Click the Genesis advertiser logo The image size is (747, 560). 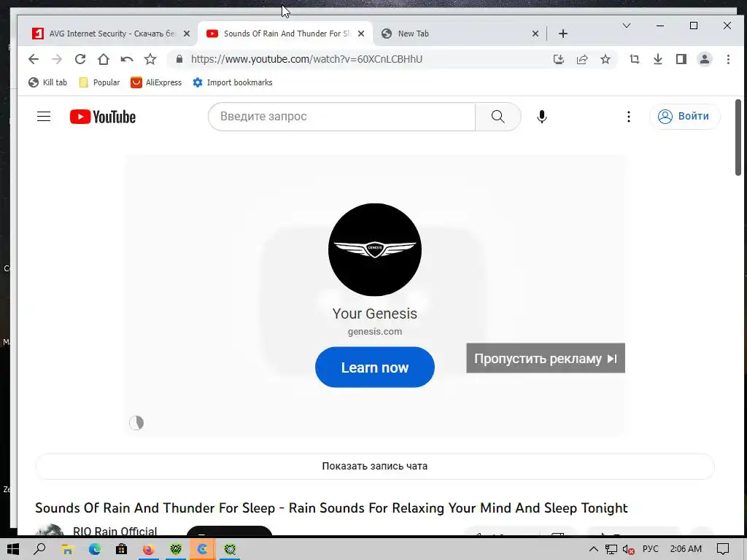[x=375, y=249]
